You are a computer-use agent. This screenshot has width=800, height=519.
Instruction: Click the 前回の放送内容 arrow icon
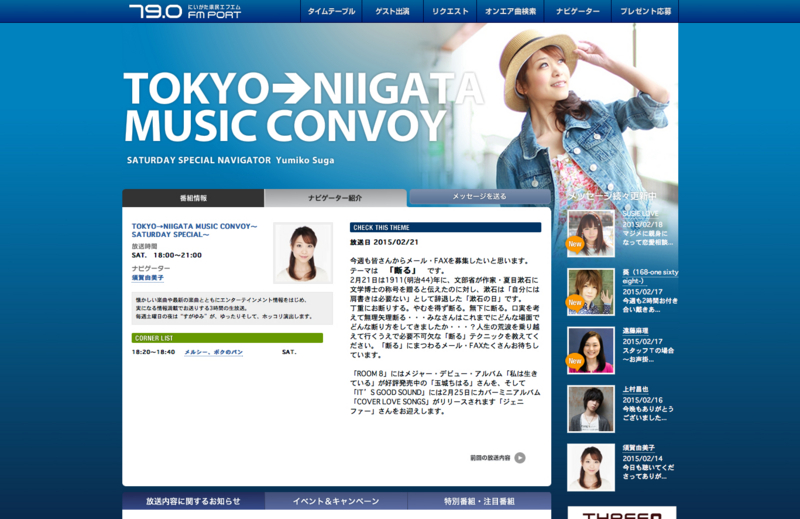tap(520, 458)
